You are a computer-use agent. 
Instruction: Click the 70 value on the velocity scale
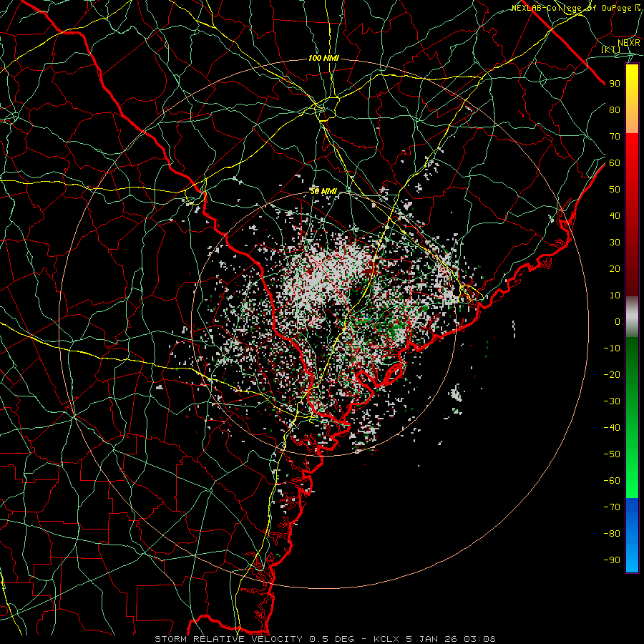tap(615, 137)
